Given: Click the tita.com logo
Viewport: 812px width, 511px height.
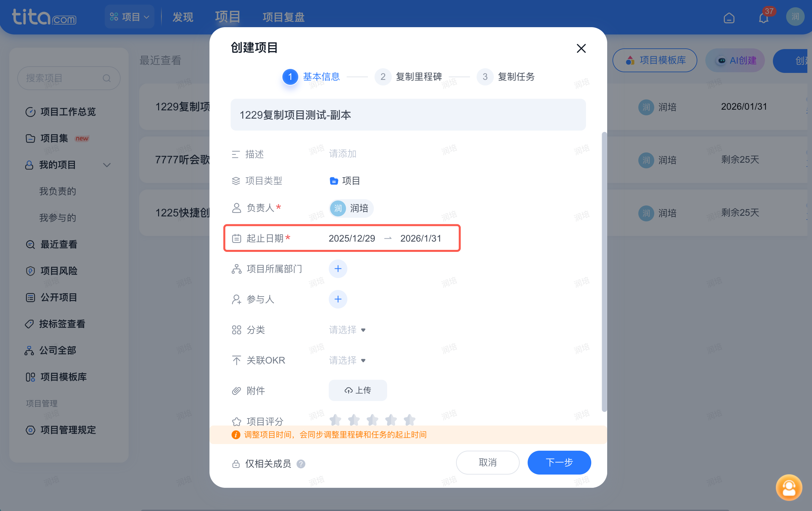Looking at the screenshot, I should tap(44, 17).
